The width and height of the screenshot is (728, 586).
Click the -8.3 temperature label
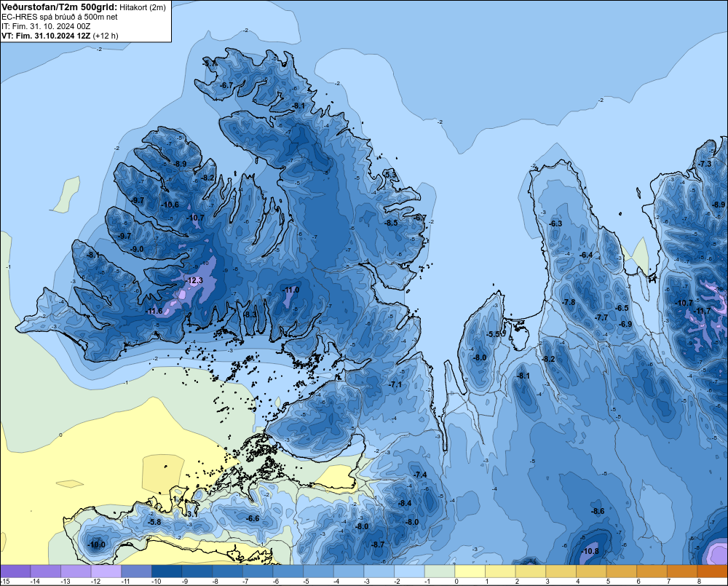point(250,314)
